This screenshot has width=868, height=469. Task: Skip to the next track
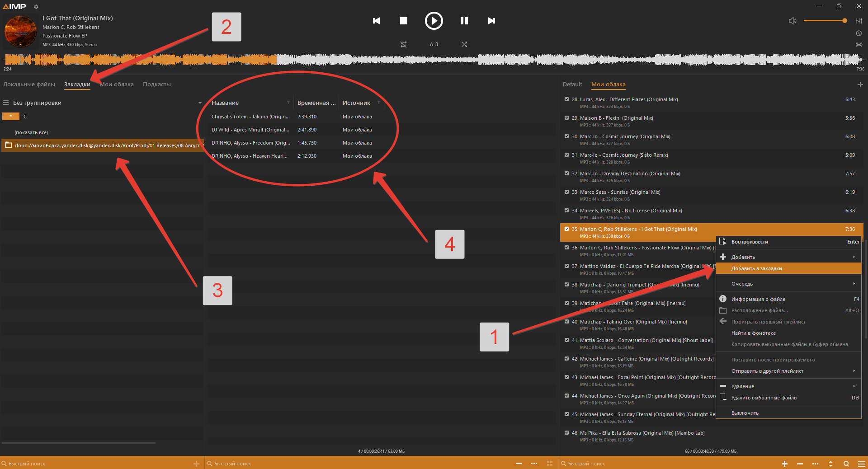coord(491,21)
